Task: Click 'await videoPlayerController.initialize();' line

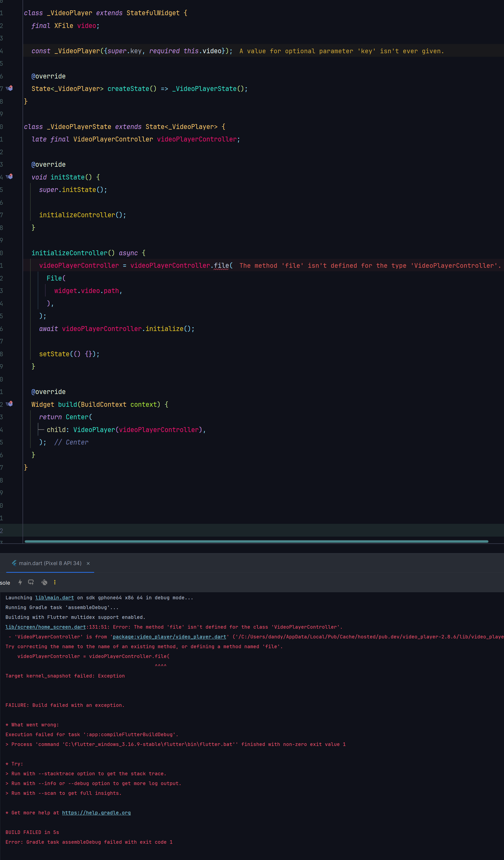Action: pos(117,329)
